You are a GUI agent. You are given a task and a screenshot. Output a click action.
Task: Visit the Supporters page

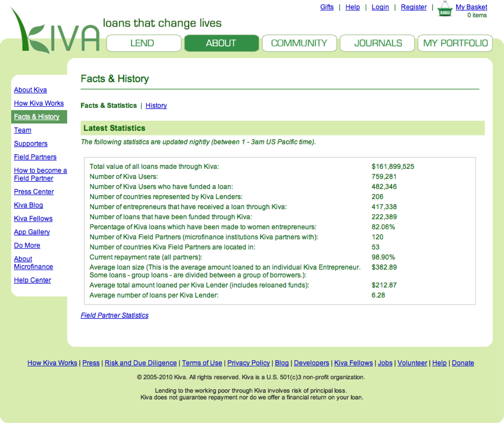(31, 144)
